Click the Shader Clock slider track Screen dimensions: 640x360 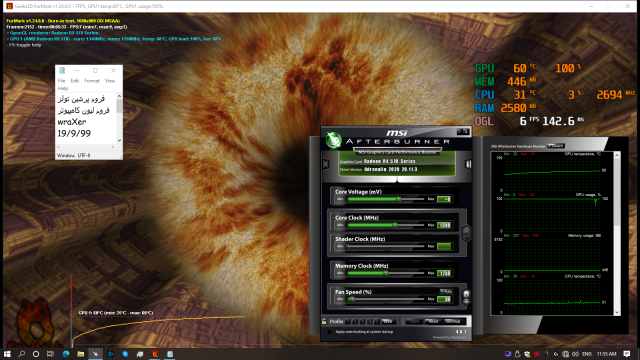click(386, 247)
